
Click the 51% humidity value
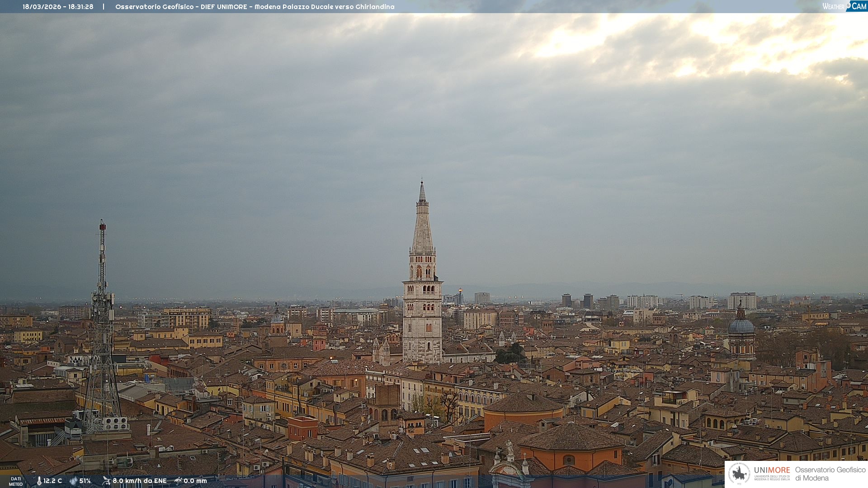(x=85, y=481)
